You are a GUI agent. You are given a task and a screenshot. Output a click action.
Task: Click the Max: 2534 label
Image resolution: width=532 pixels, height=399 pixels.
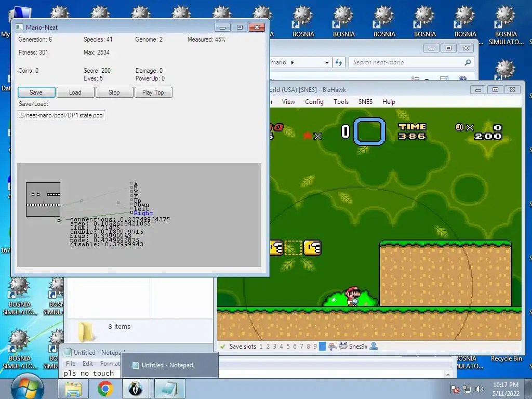pyautogui.click(x=96, y=52)
